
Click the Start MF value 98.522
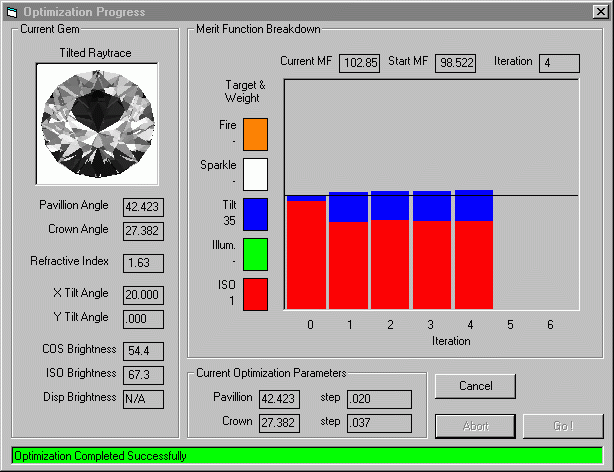point(455,63)
